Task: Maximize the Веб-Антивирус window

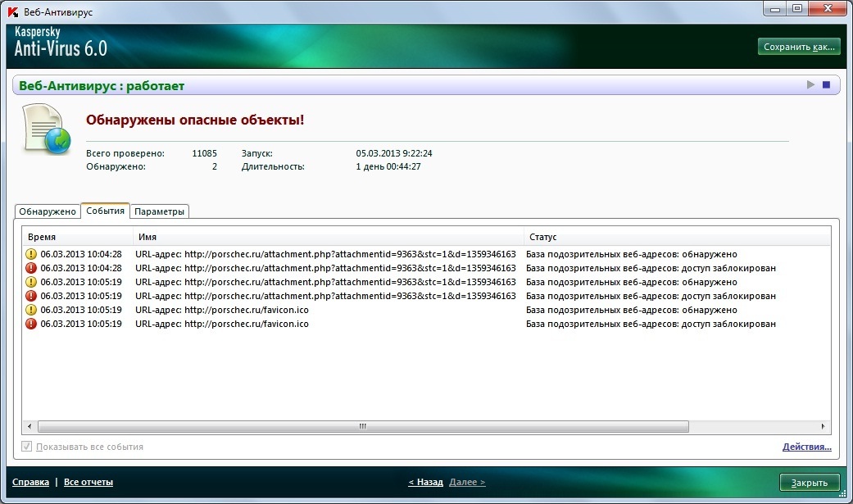Action: coord(797,9)
